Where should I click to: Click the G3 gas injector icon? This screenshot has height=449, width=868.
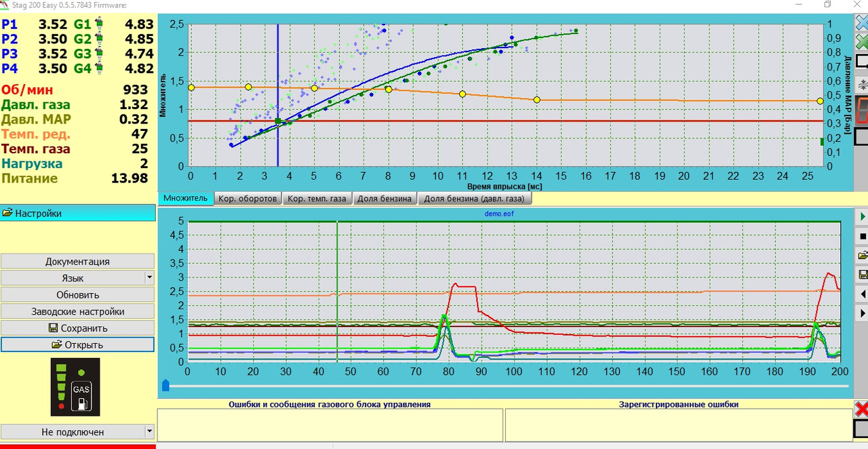tap(98, 54)
